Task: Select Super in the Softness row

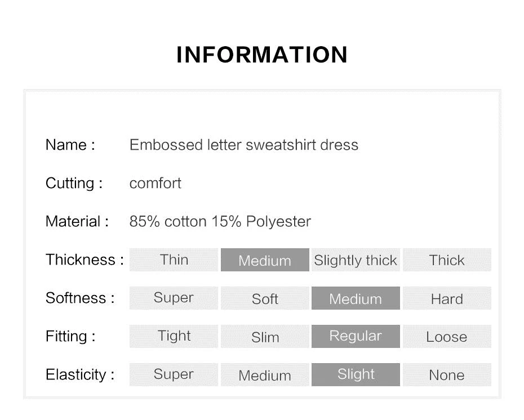Action: [174, 298]
